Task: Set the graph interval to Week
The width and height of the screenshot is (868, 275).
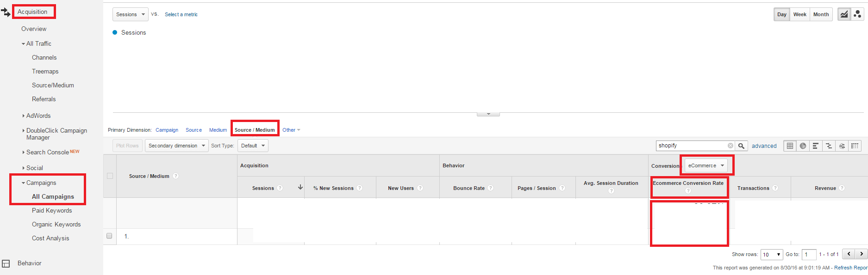Action: (799, 14)
